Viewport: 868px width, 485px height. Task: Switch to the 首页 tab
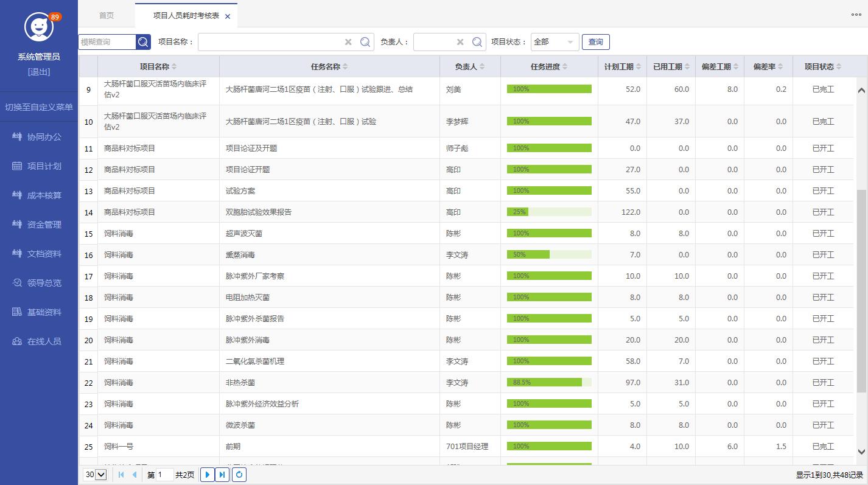pos(107,16)
